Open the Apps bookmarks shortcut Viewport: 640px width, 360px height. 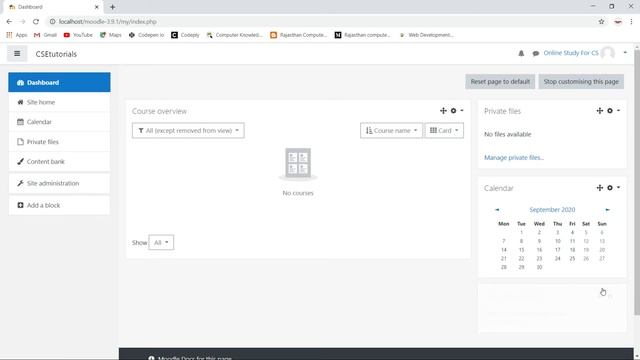pos(17,35)
